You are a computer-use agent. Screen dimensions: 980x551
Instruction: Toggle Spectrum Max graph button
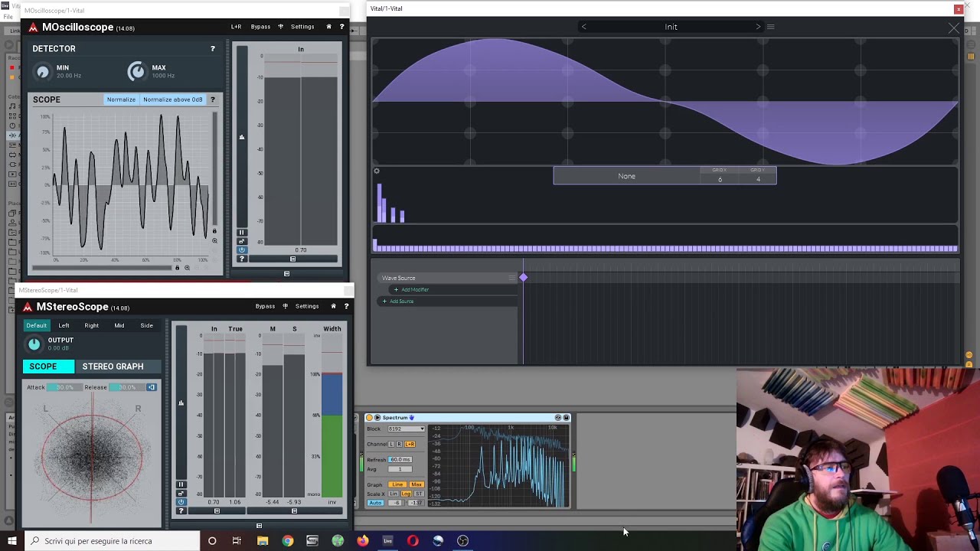[x=416, y=484]
